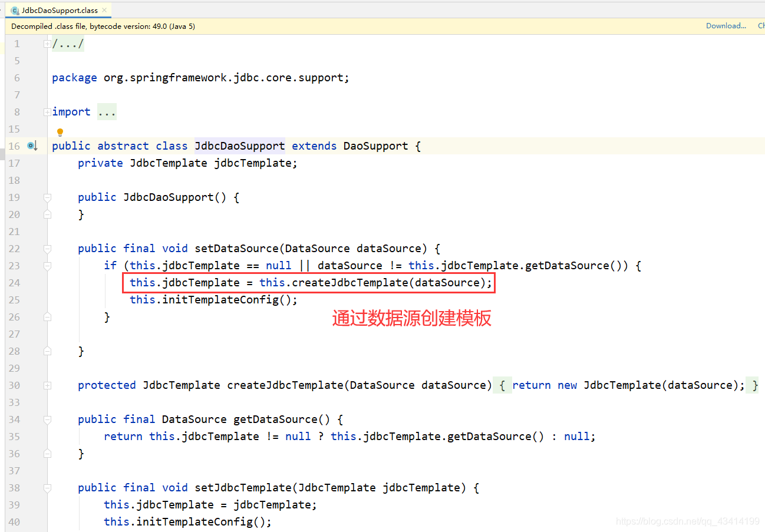This screenshot has height=532, width=765.
Task: Click the highlighted JdbcDaoSupport class name on line 16
Action: (x=240, y=146)
